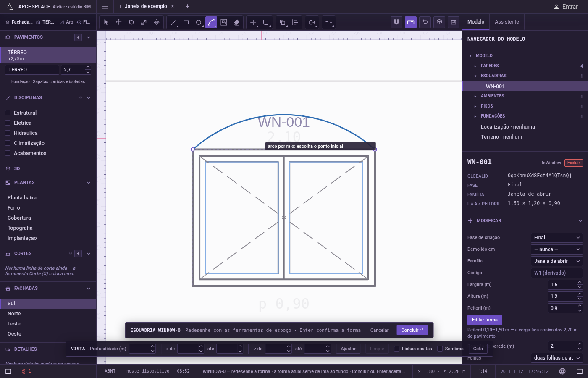Open the 3D cube view icon
The width and height of the screenshot is (588, 378).
click(x=439, y=22)
